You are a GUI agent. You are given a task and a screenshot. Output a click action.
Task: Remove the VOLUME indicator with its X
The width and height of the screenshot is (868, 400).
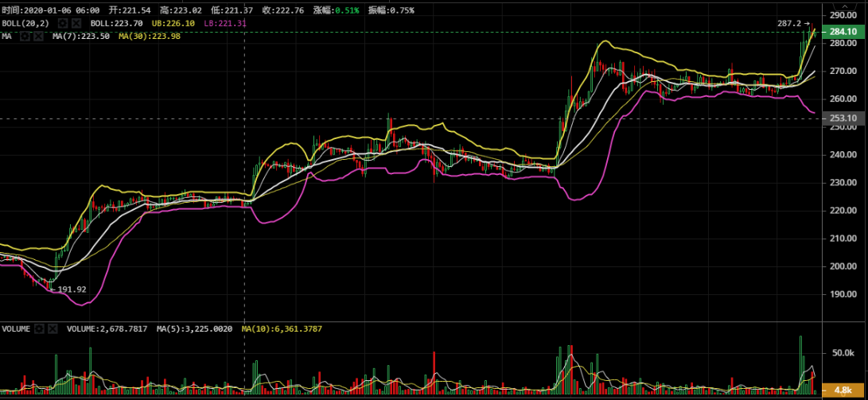coord(53,328)
